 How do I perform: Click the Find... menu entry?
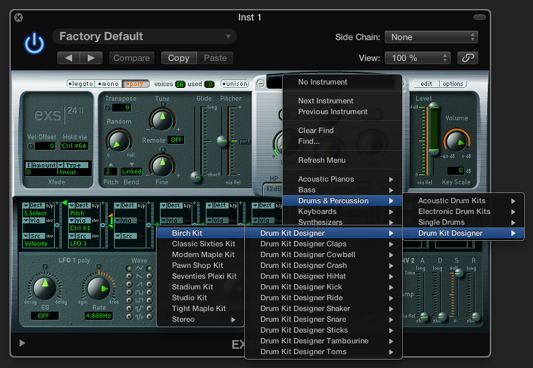click(342, 141)
